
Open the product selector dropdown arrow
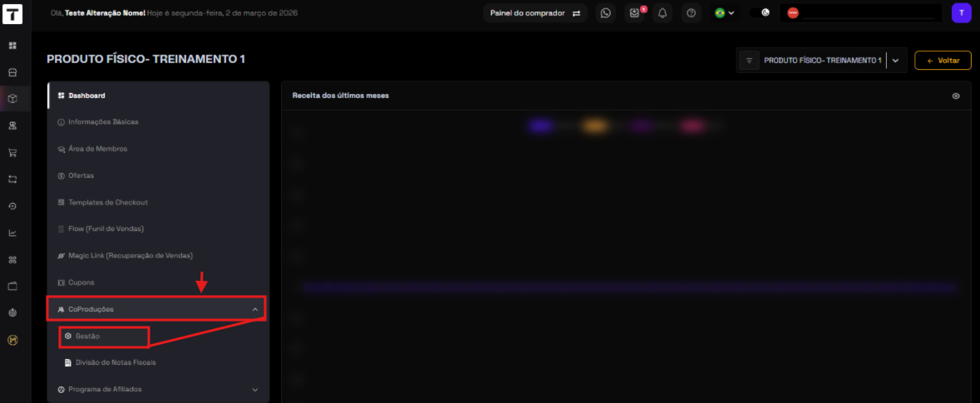click(x=895, y=61)
